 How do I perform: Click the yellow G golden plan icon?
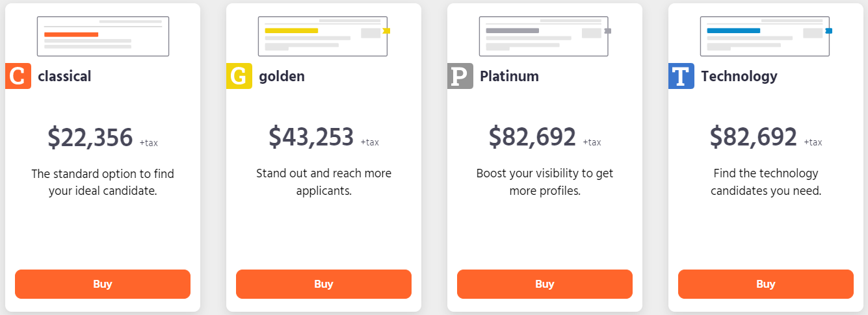coord(239,76)
